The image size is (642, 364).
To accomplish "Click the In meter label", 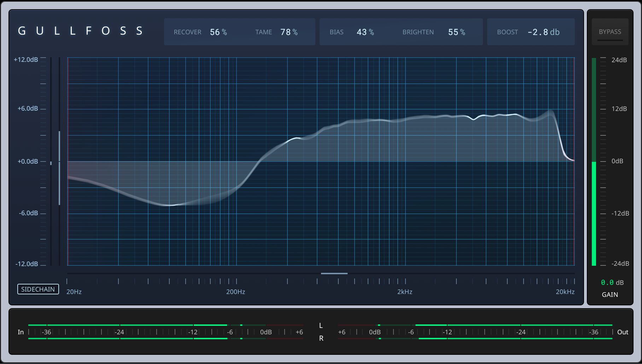I will [21, 332].
